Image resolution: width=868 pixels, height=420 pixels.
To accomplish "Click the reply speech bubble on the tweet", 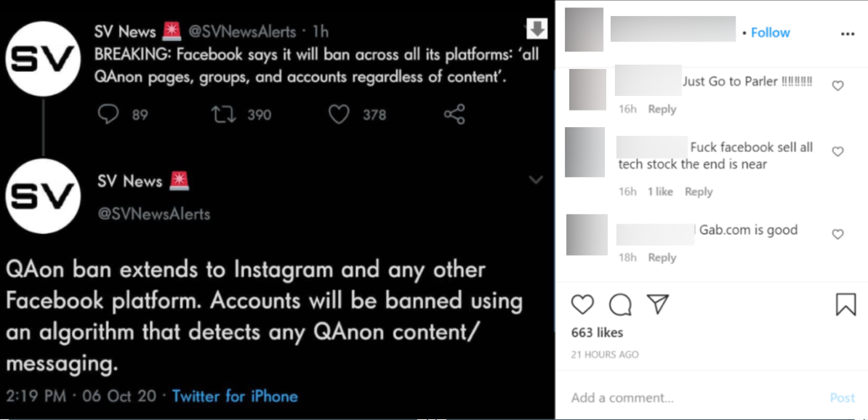I will [x=108, y=114].
